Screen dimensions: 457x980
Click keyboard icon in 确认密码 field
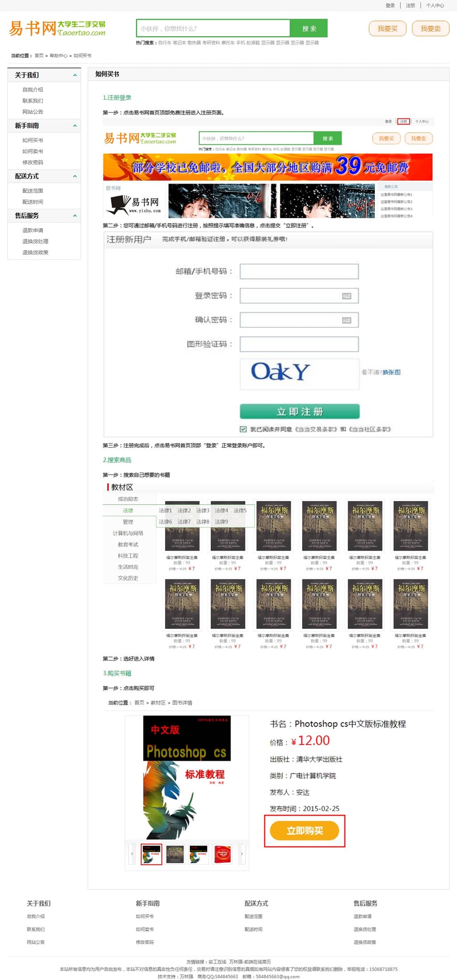tap(347, 320)
